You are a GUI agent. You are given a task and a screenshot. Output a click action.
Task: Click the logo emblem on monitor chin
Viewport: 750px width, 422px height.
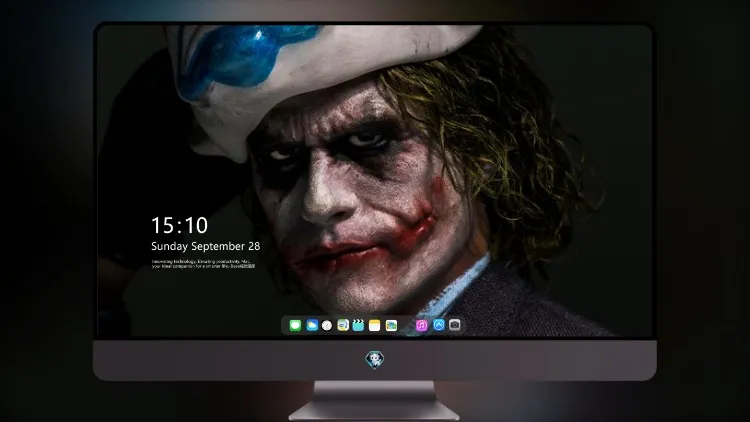click(375, 360)
